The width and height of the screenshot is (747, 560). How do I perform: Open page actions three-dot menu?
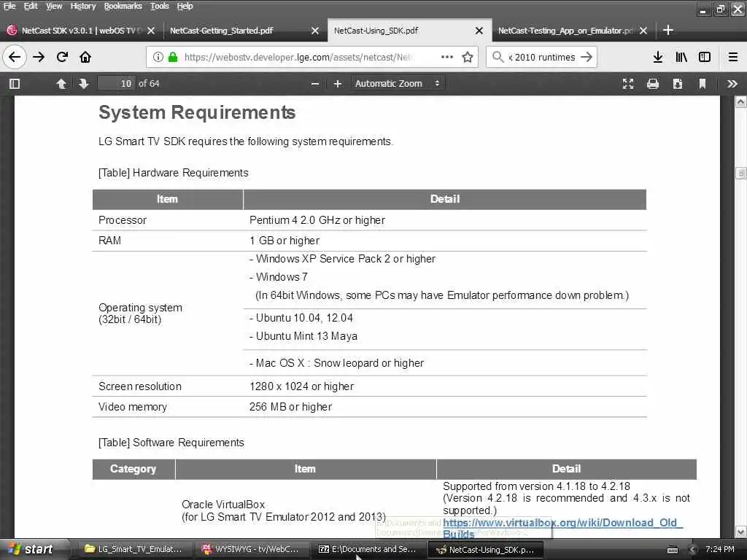(447, 57)
